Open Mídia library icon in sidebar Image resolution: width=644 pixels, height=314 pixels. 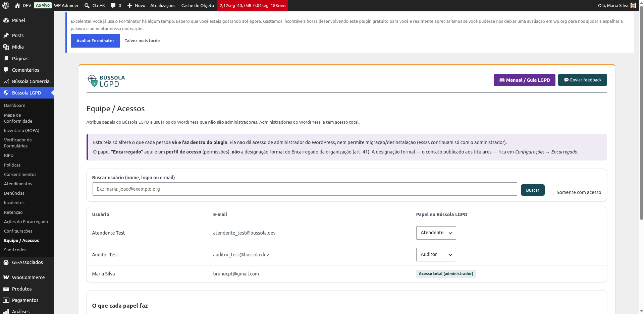tap(6, 47)
